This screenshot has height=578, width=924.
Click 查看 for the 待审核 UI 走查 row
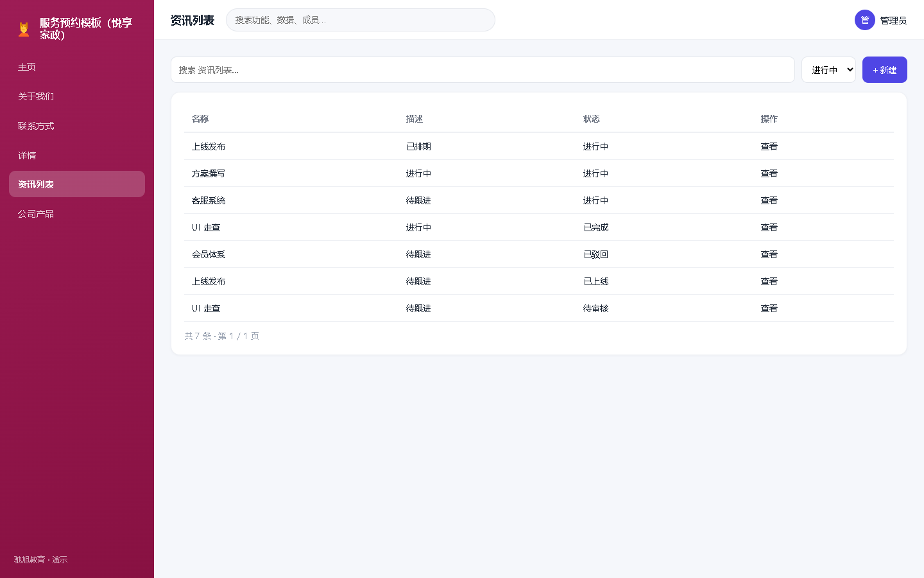pyautogui.click(x=769, y=308)
